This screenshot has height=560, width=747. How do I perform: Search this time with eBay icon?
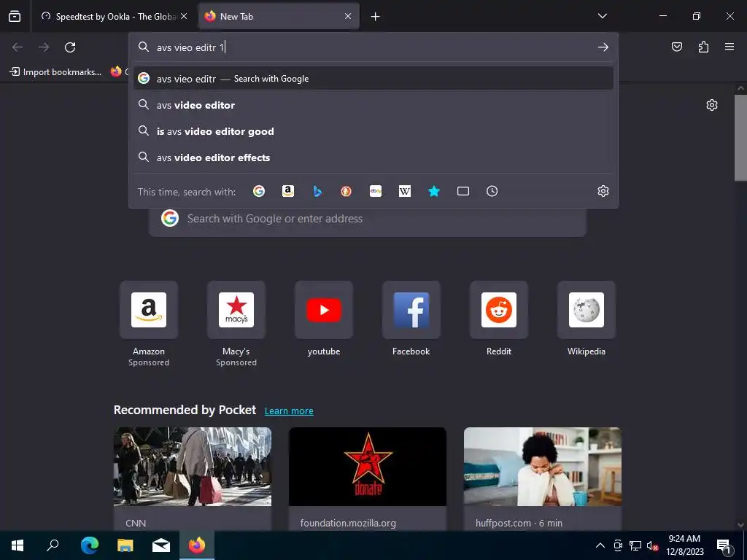[376, 191]
